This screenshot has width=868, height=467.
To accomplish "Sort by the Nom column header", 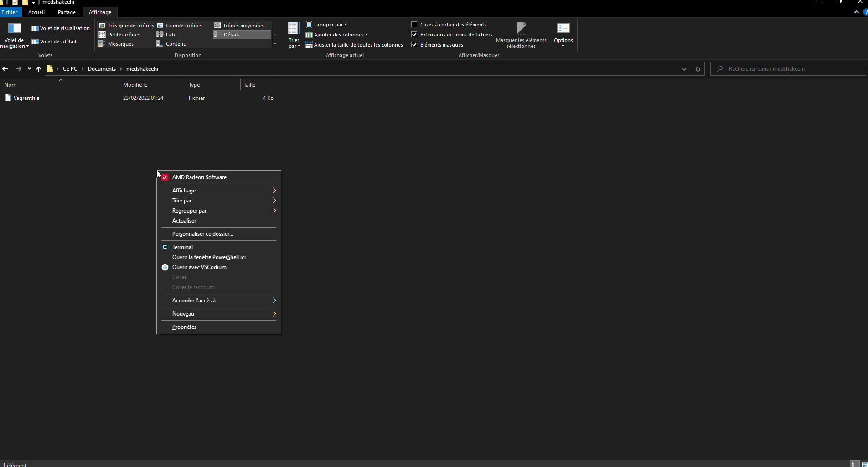I will tap(60, 85).
